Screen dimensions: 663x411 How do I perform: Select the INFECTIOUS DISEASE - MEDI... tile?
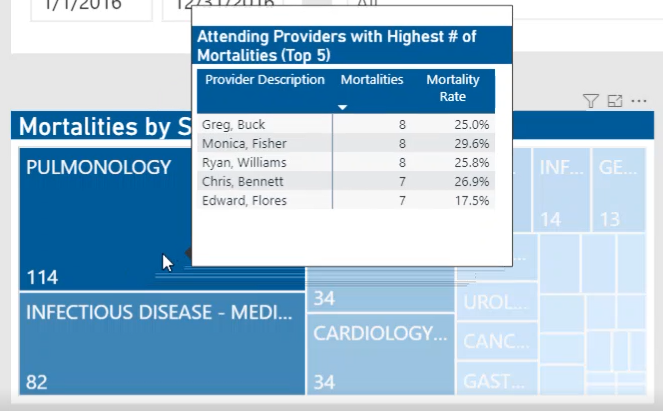coord(162,344)
